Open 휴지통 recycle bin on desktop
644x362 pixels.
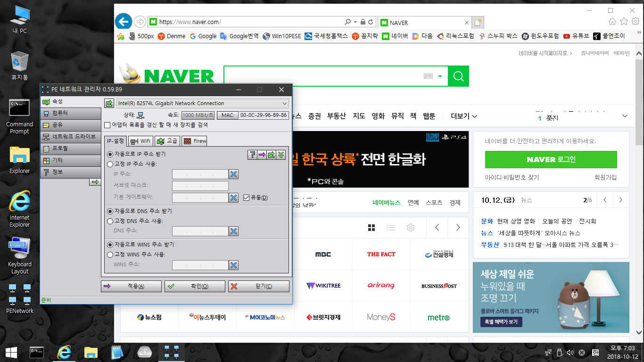coord(19,66)
